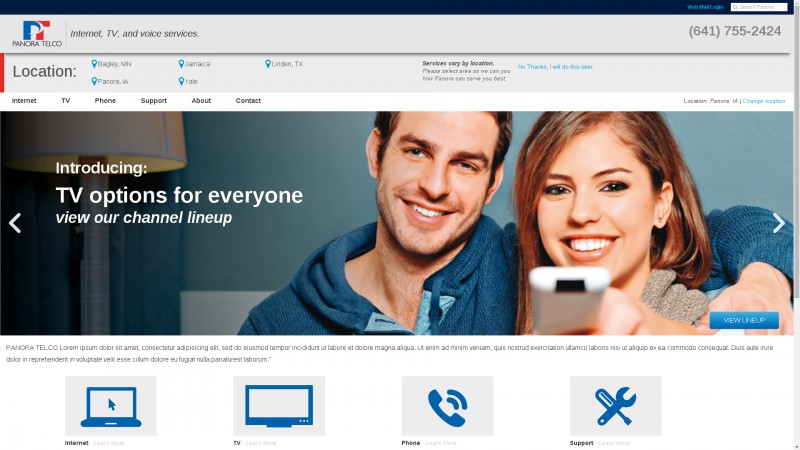Go to the previous slide arrow
Image resolution: width=800 pixels, height=450 pixels.
click(x=15, y=223)
